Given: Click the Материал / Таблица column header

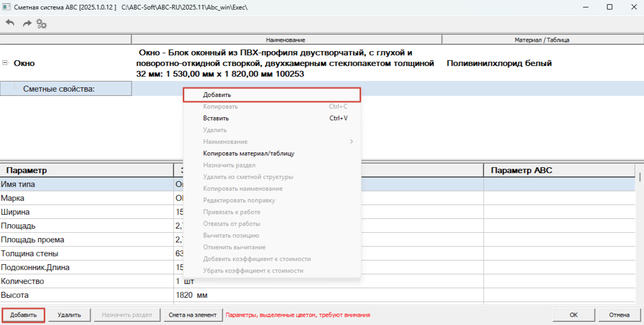Looking at the screenshot, I should tap(542, 40).
